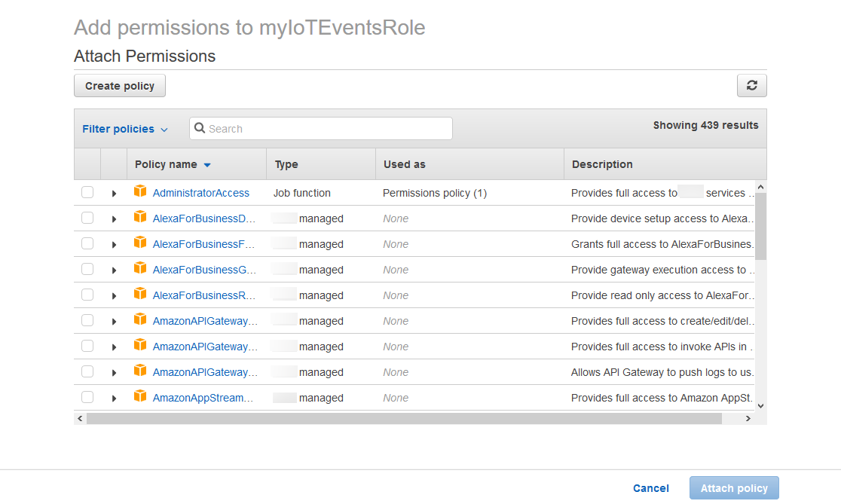Check the AdministratorAccess policy checkbox
Image resolution: width=841 pixels, height=504 pixels.
(x=87, y=193)
